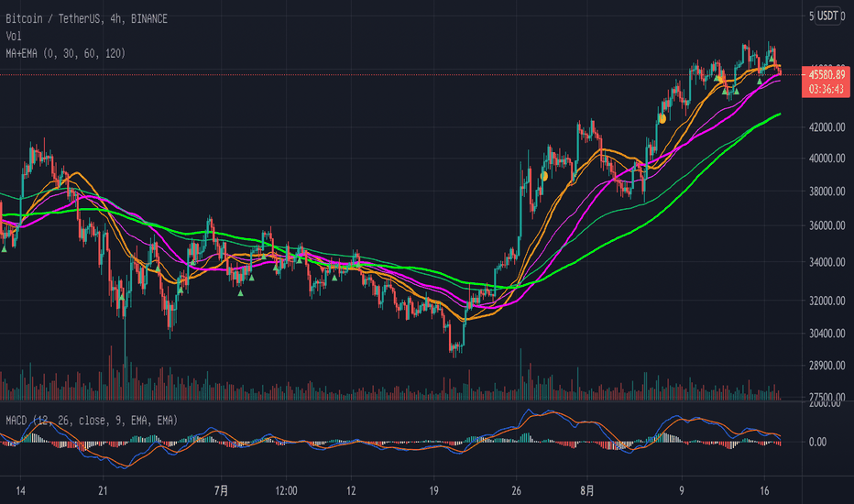Select the MACD (12, 26, close, 9, EMA, EMA) legend
This screenshot has height=504, width=854.
pyautogui.click(x=92, y=420)
